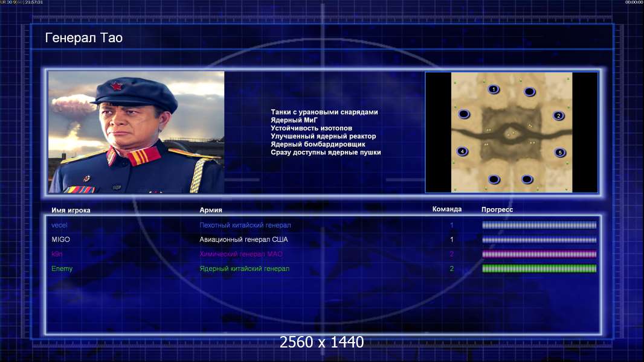
Task: Click General Tao's portrait image
Action: (x=137, y=132)
